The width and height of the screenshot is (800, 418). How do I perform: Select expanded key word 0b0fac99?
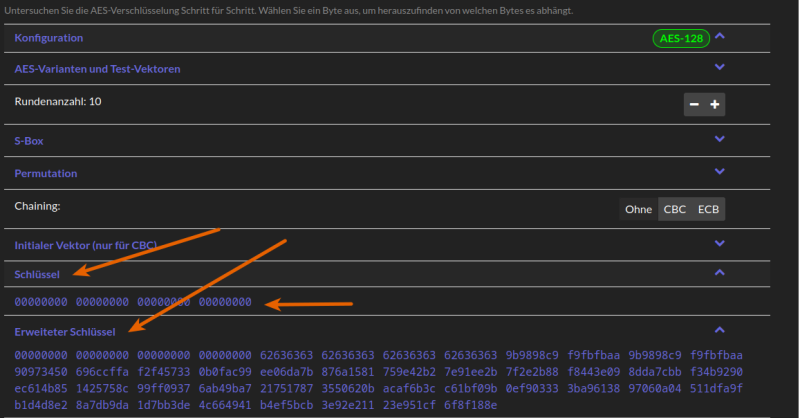pos(225,372)
